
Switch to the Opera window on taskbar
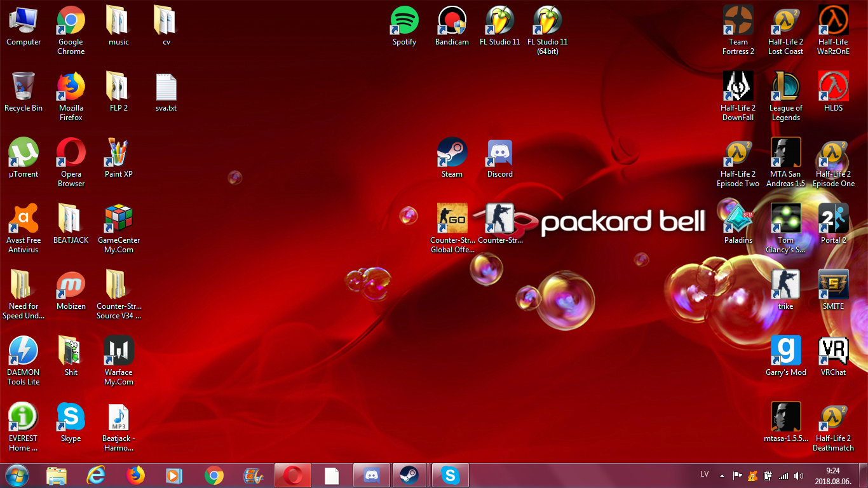click(x=293, y=475)
